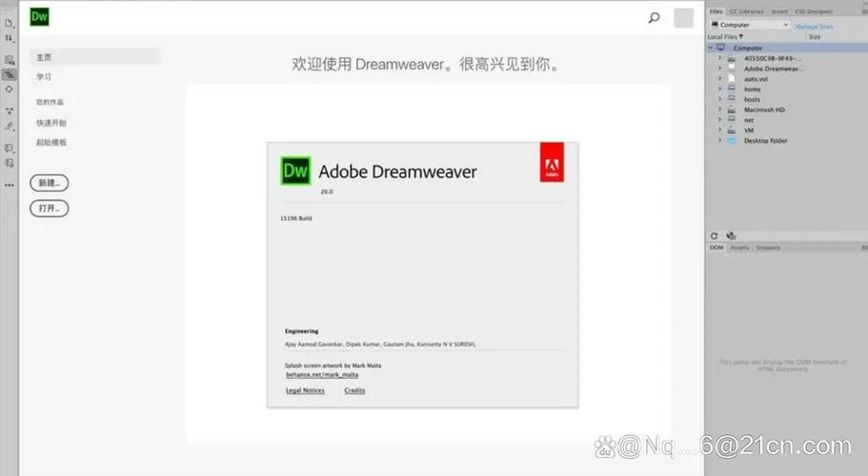
Task: Click the drive icon next to Macintosh HD
Action: coord(731,109)
